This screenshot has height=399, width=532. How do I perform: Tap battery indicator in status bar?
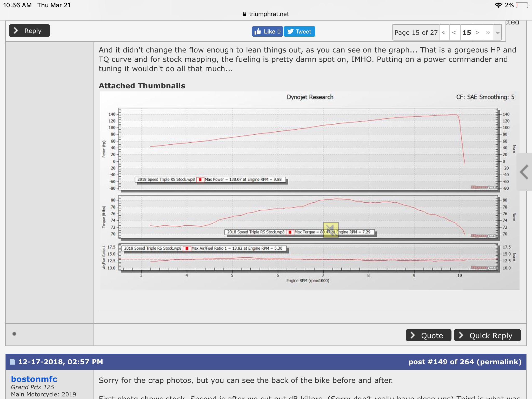(522, 5)
